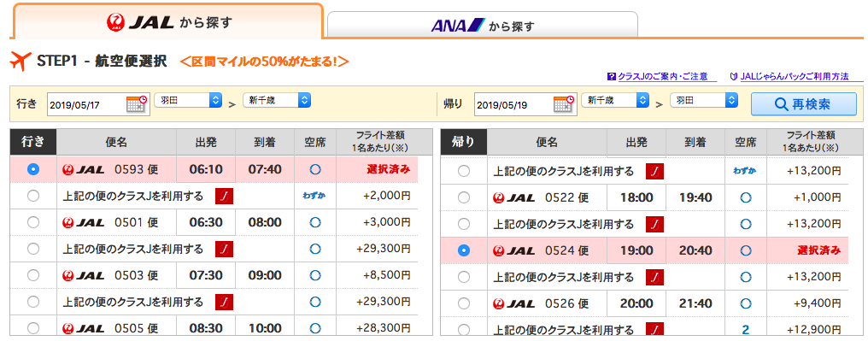Select Class J option under return flight 0524

tap(464, 277)
